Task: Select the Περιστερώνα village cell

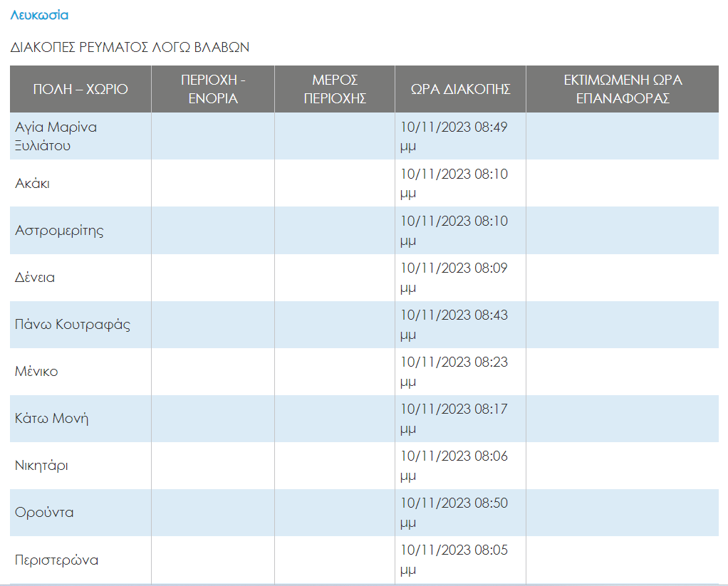Action: (x=56, y=560)
